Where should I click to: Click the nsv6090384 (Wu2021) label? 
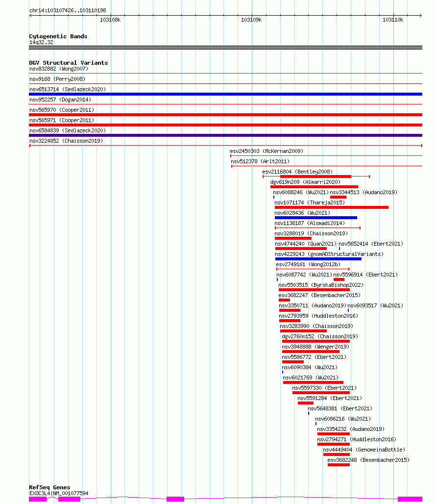click(310, 367)
